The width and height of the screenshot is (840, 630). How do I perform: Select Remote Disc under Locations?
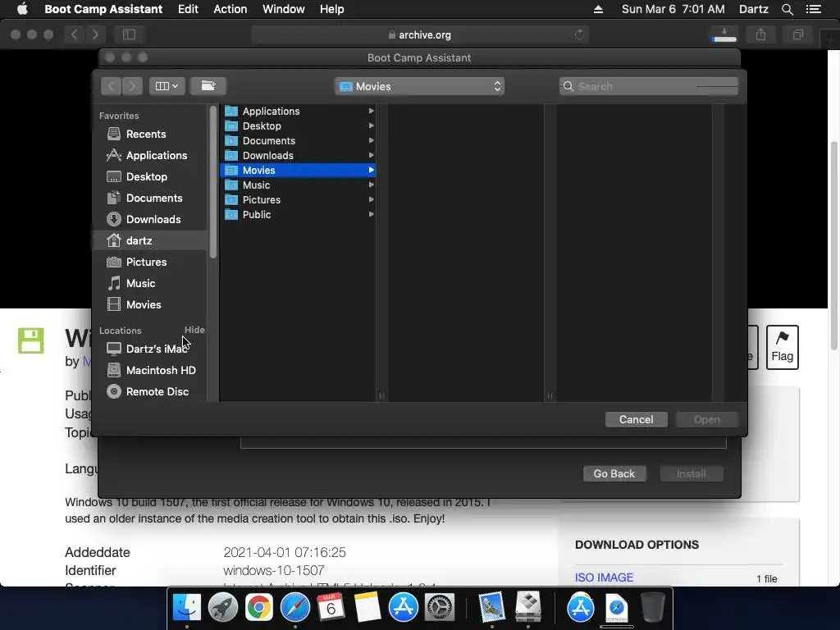(x=157, y=391)
